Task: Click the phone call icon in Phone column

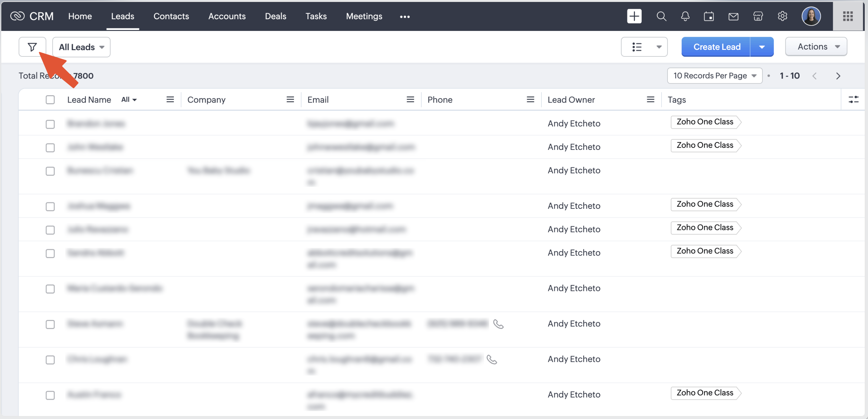Action: coord(498,324)
